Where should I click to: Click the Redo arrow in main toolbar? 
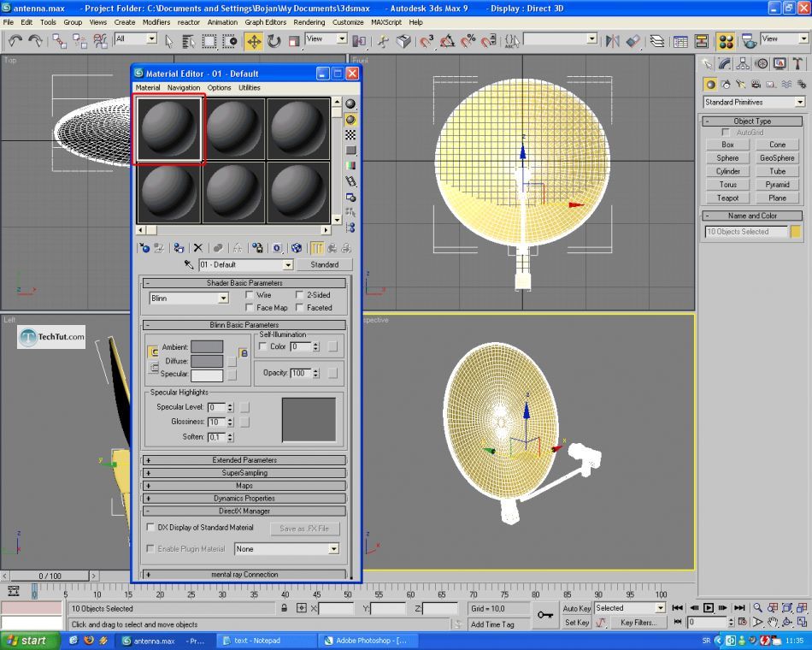tap(35, 41)
